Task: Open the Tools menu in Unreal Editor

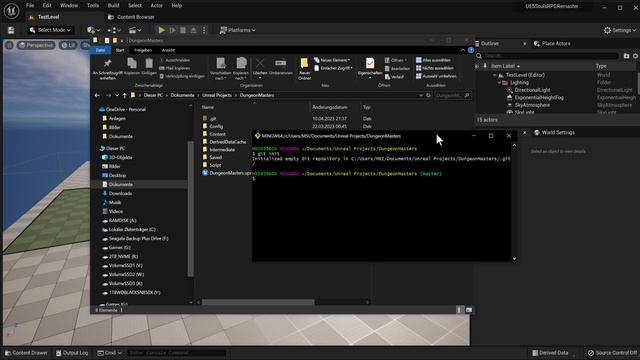Action: pos(93,6)
